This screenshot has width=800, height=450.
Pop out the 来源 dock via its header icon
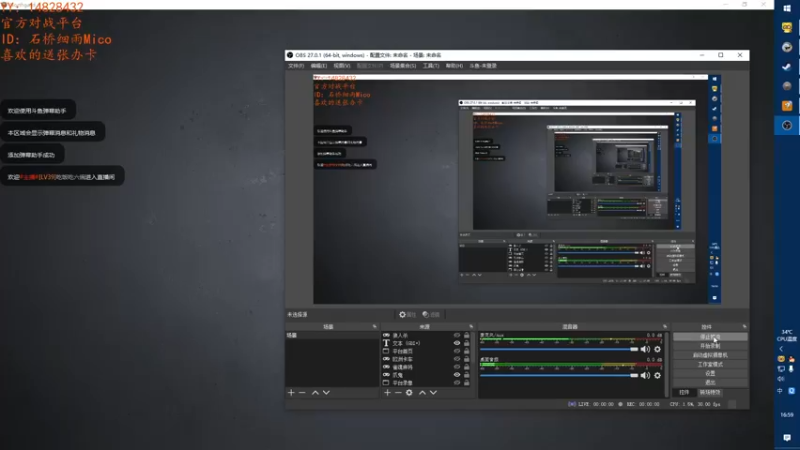tap(471, 327)
